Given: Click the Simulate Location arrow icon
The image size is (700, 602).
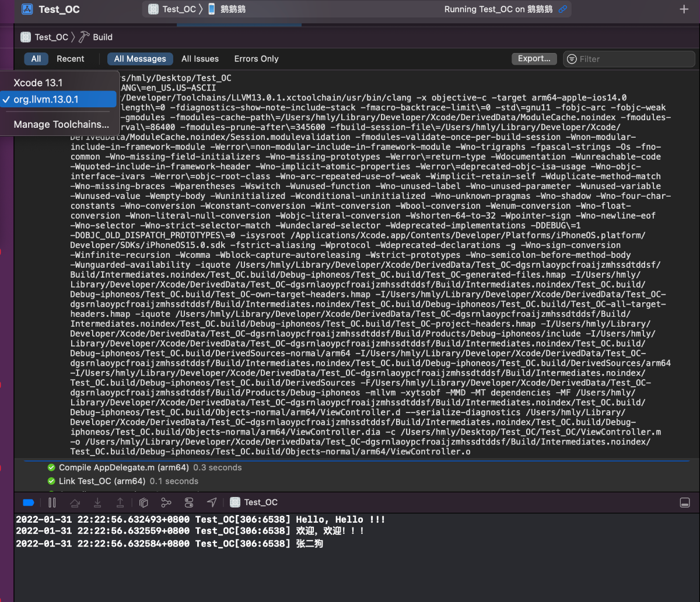Looking at the screenshot, I should [212, 502].
